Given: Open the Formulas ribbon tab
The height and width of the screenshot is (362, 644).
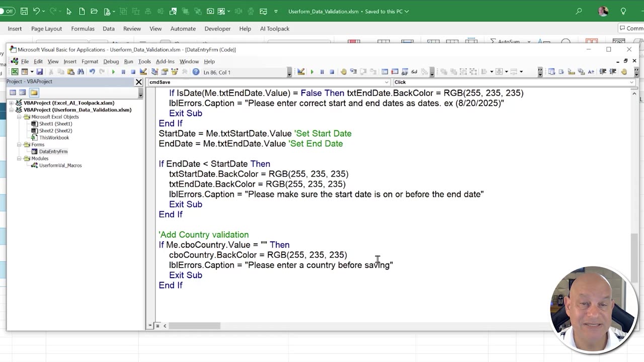Looking at the screenshot, I should coord(83,29).
